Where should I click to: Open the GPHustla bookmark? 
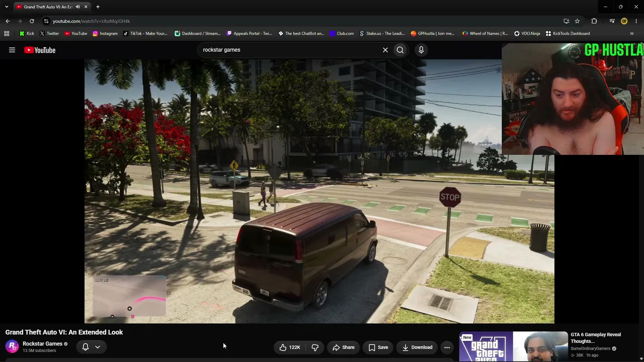[432, 34]
